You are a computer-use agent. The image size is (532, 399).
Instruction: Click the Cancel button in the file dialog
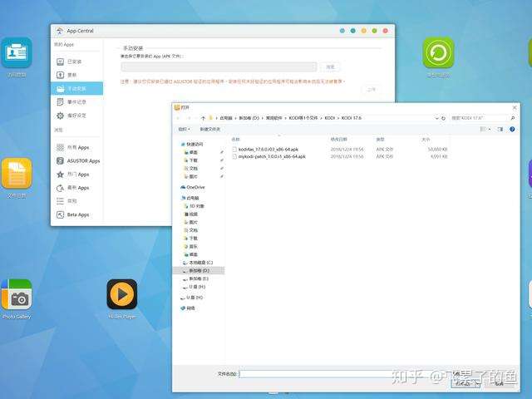pyautogui.click(x=500, y=384)
